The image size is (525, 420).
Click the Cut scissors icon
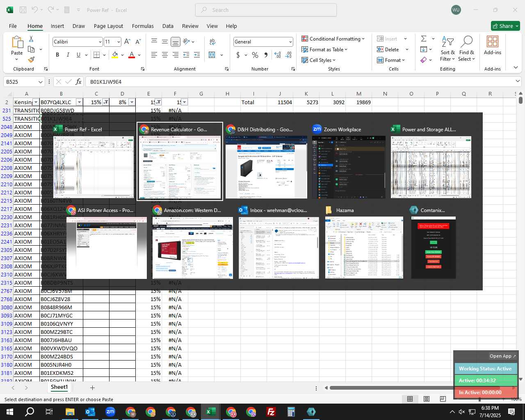(x=31, y=39)
